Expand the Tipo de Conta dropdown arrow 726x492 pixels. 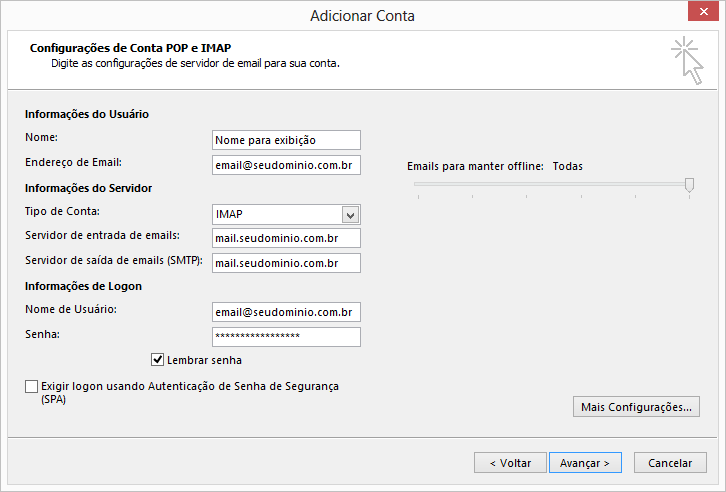tap(350, 214)
